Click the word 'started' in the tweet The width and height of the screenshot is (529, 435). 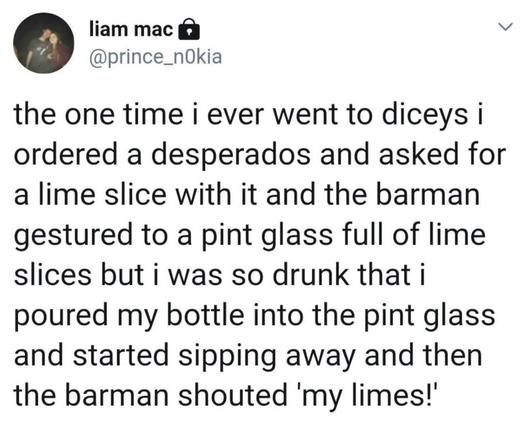(121, 354)
